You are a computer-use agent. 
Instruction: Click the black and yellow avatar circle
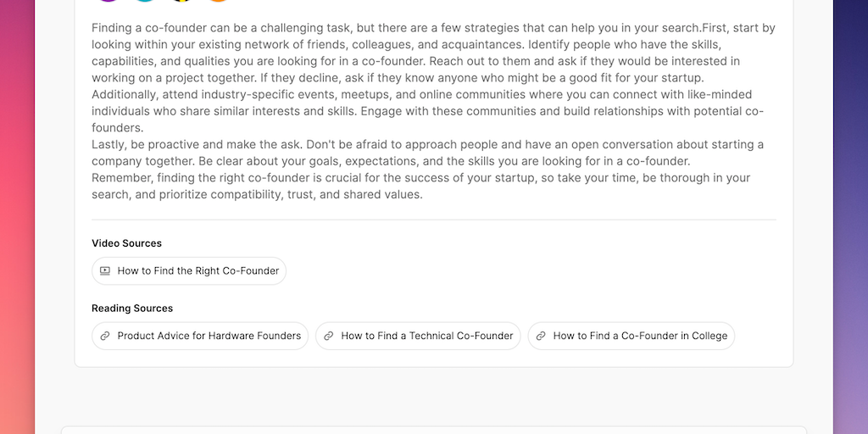(181, 1)
